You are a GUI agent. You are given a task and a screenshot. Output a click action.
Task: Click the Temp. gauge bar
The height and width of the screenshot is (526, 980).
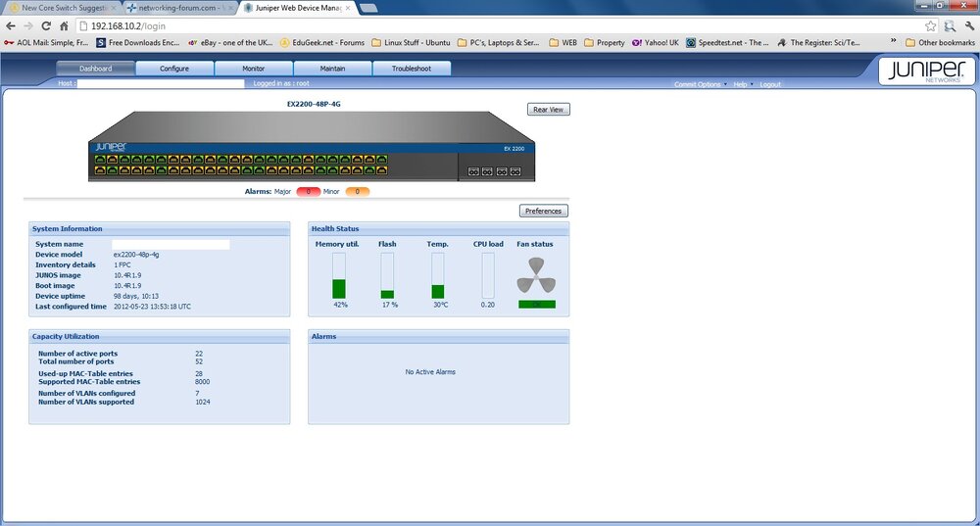[437, 275]
